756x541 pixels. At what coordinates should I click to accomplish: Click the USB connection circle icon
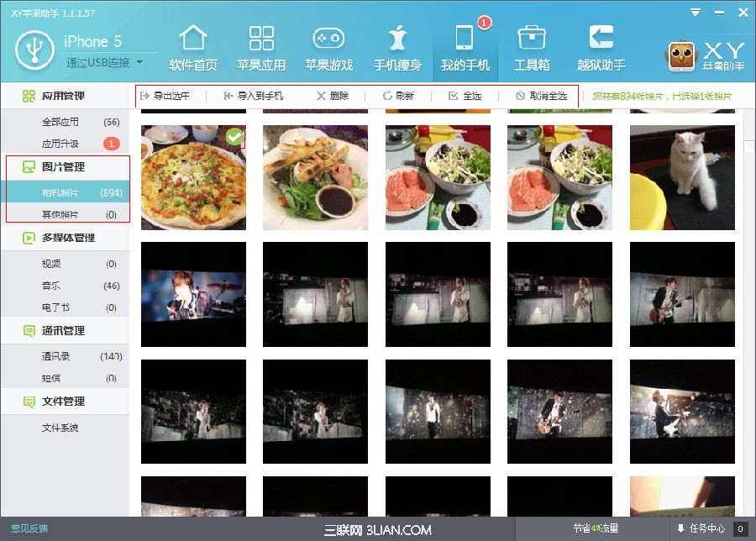tap(34, 50)
